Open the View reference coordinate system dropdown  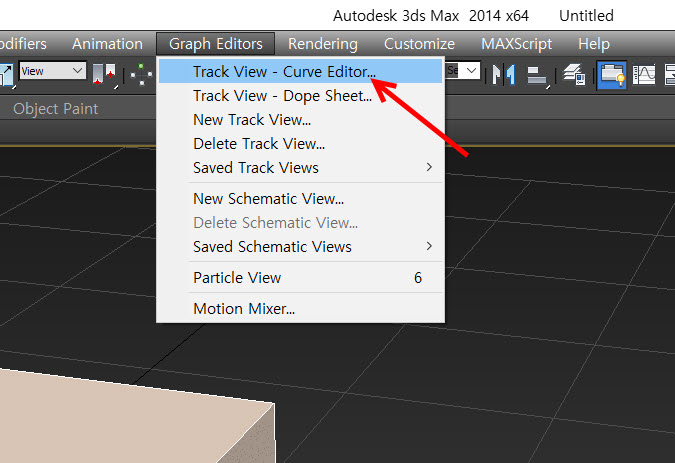coord(53,71)
